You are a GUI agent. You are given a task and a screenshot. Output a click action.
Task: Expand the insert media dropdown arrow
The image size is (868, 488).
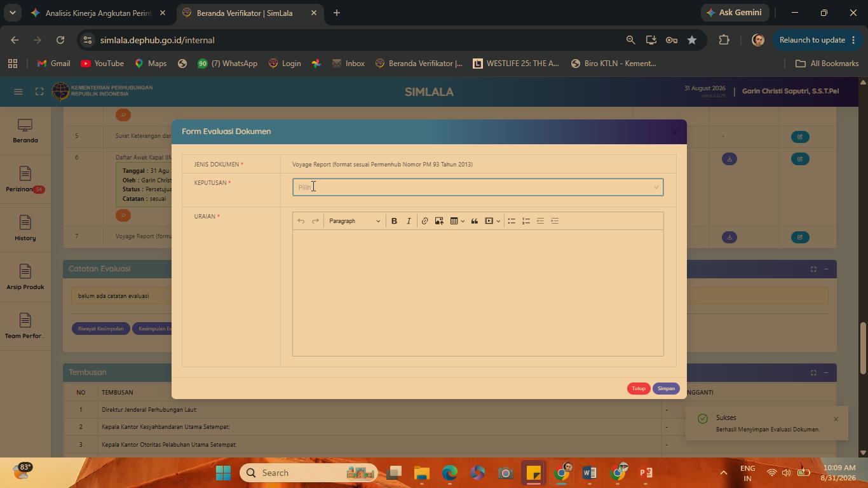point(498,221)
